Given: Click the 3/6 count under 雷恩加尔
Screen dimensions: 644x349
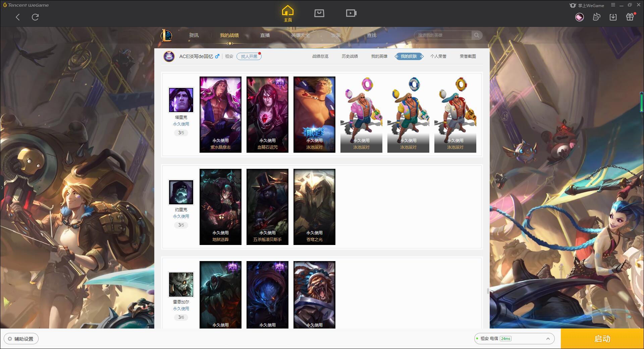Looking at the screenshot, I should pyautogui.click(x=181, y=317).
